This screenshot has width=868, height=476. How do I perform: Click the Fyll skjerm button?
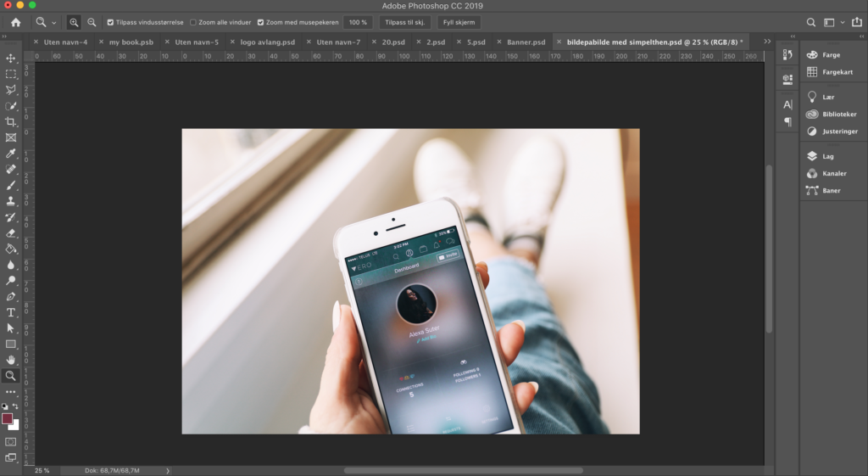tap(459, 22)
